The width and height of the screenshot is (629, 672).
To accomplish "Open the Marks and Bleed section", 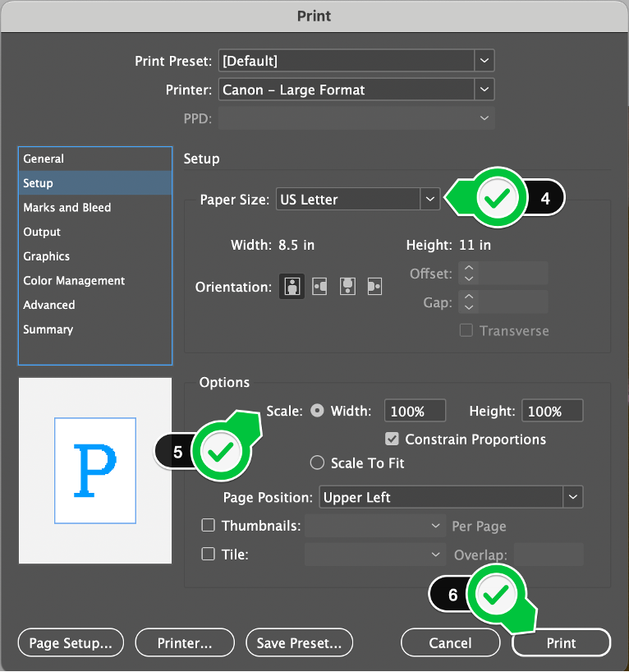I will point(95,207).
